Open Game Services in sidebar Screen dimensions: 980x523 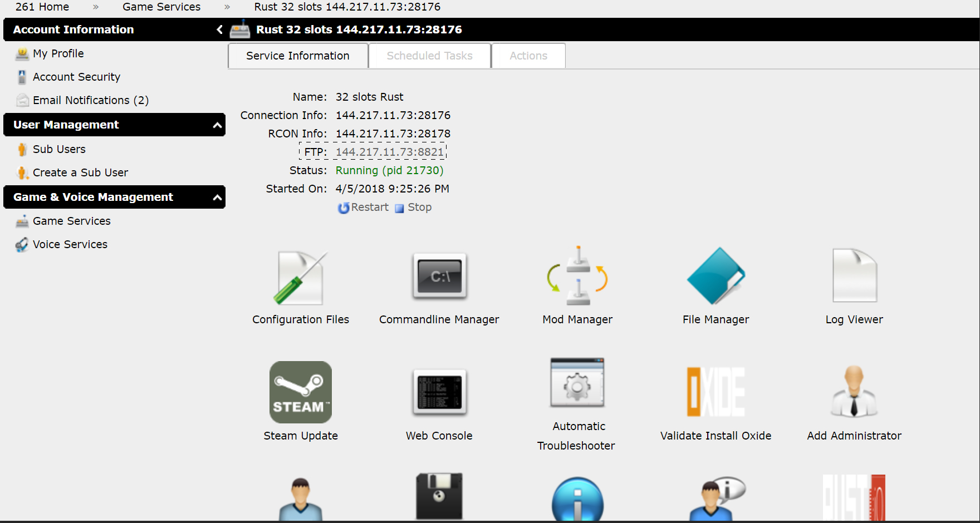72,221
